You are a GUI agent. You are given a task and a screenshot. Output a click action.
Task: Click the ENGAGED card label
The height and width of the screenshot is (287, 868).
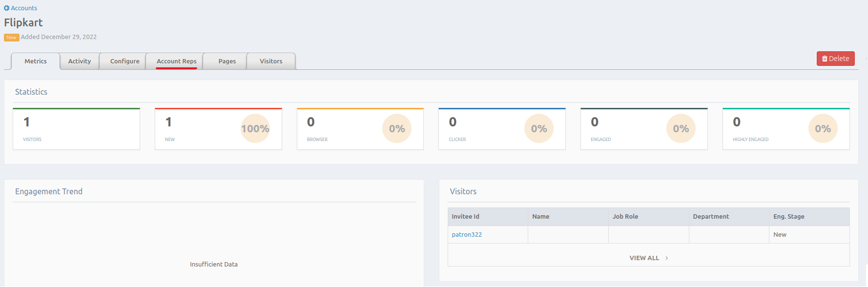(x=600, y=140)
